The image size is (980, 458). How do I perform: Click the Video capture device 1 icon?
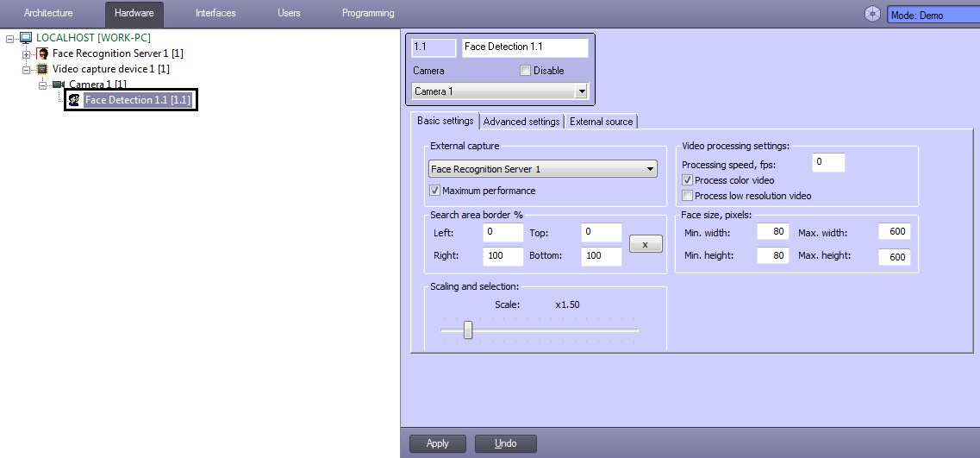point(42,69)
